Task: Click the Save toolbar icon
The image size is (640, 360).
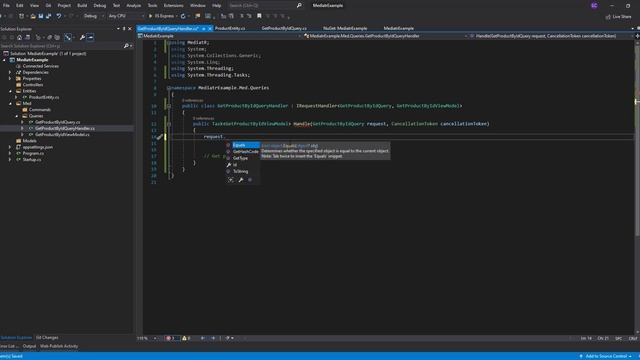Action: pos(41,16)
